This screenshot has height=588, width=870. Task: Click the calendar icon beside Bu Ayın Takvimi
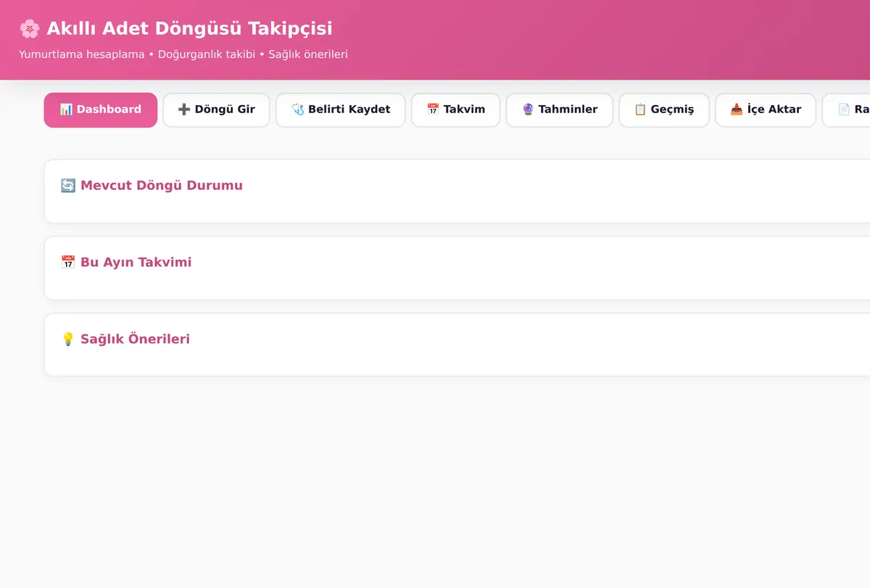(x=68, y=262)
